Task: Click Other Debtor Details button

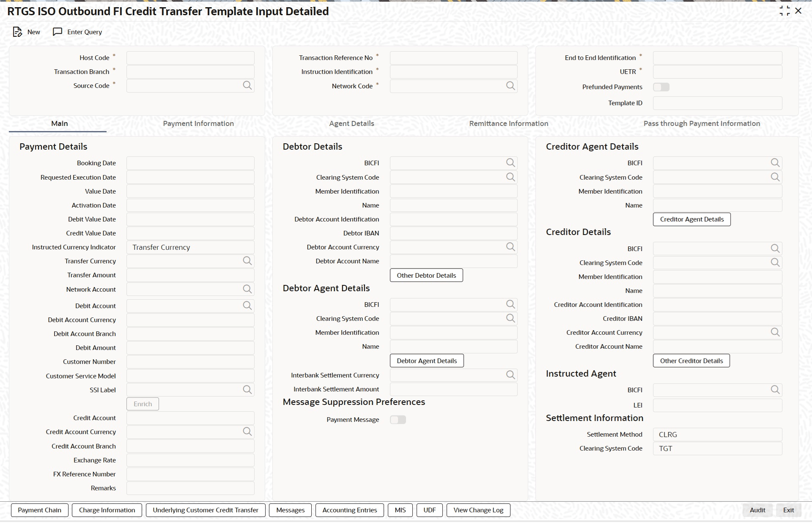Action: (x=426, y=276)
